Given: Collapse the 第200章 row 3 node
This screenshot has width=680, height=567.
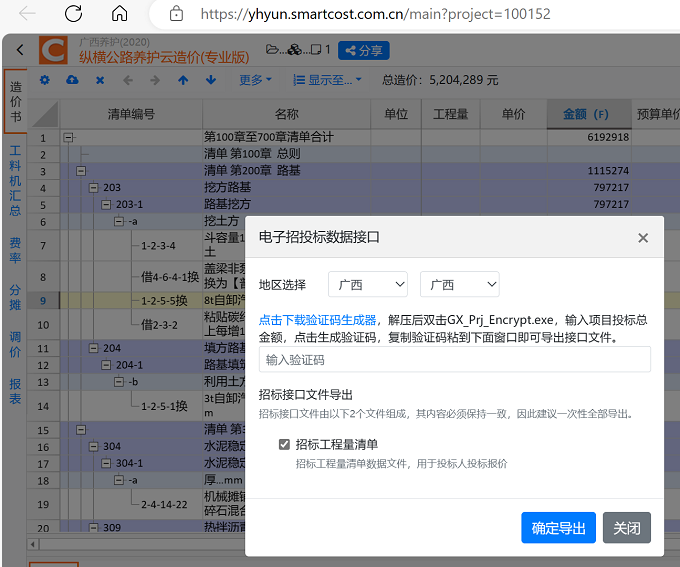Looking at the screenshot, I should [81, 171].
